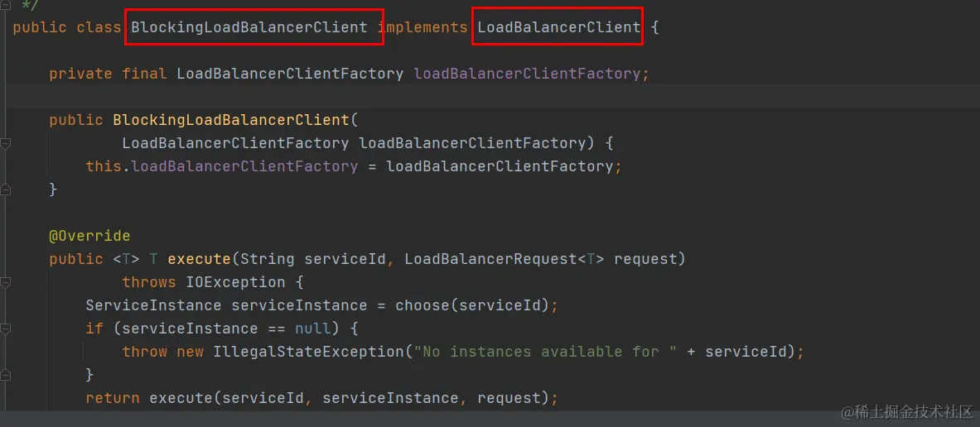Click the fold-end marker beside the constructor's closing brace
The width and height of the screenshot is (980, 427).
click(x=6, y=190)
